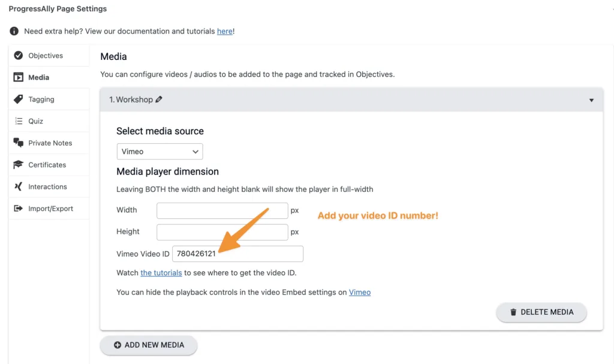The image size is (614, 364).
Task: Click the Import/Export arrow icon
Action: click(19, 209)
